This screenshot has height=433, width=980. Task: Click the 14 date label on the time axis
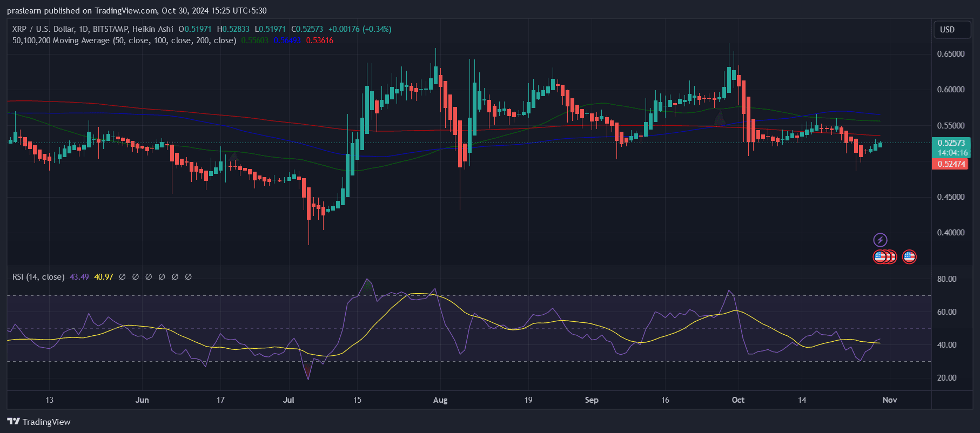click(x=802, y=400)
